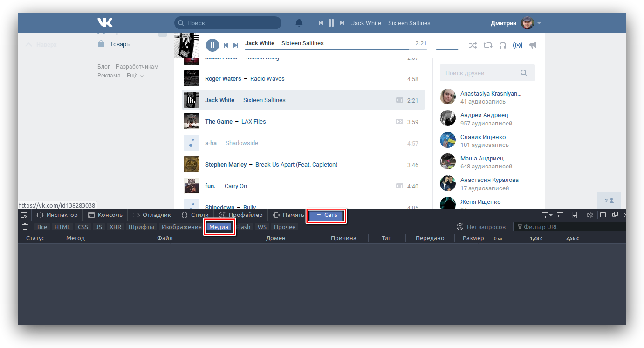Clear network log with trash icon
Viewport: 644px width, 348px height.
[25, 227]
